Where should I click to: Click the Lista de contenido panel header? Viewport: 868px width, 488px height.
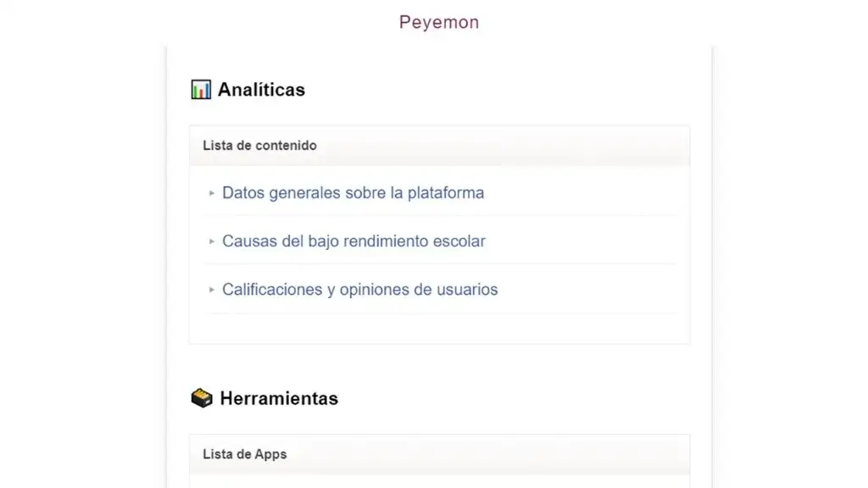(440, 146)
